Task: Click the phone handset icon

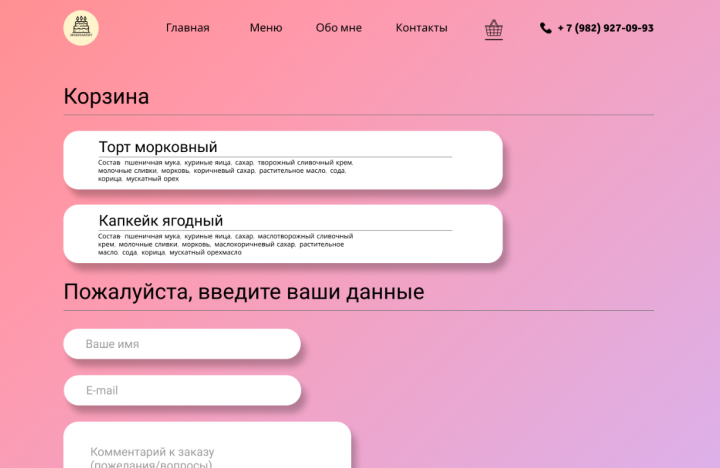Action: point(546,28)
